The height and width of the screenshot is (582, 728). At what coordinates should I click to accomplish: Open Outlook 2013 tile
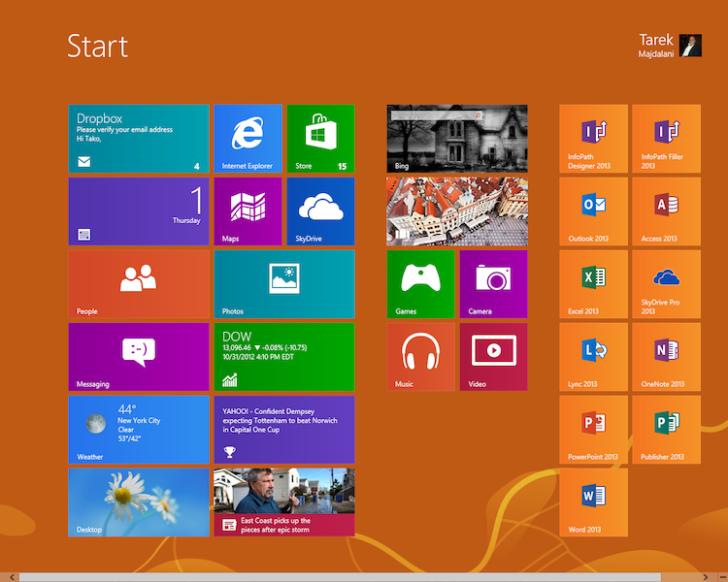593,210
